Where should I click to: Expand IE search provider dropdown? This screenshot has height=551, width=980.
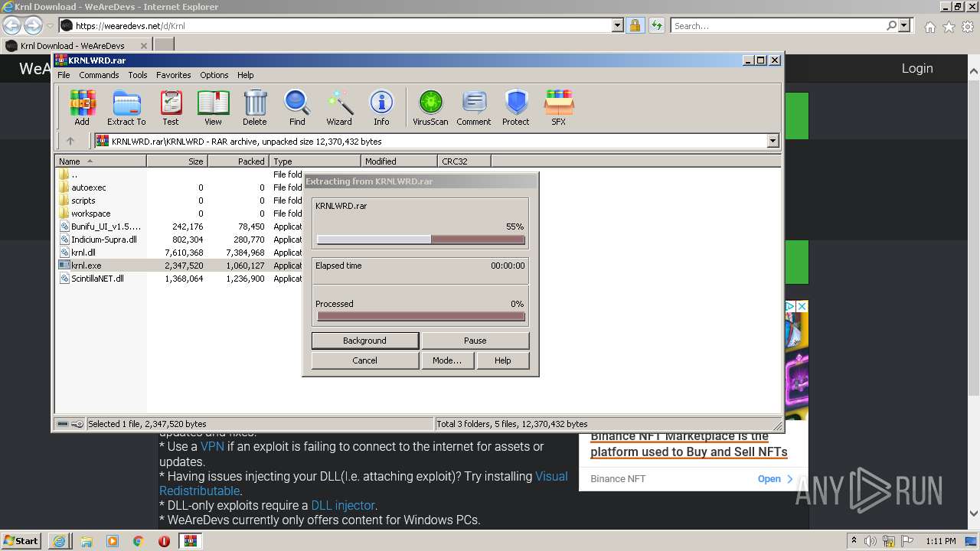[x=904, y=25]
